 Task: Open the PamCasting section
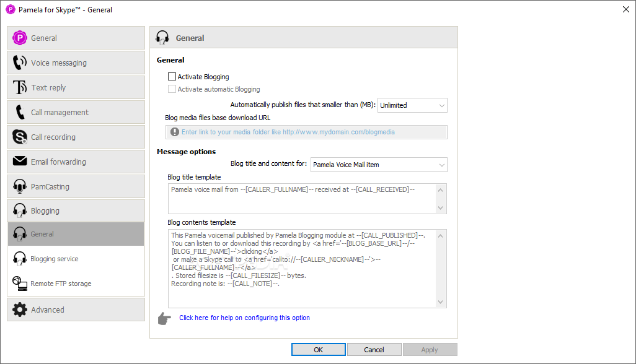click(x=76, y=186)
